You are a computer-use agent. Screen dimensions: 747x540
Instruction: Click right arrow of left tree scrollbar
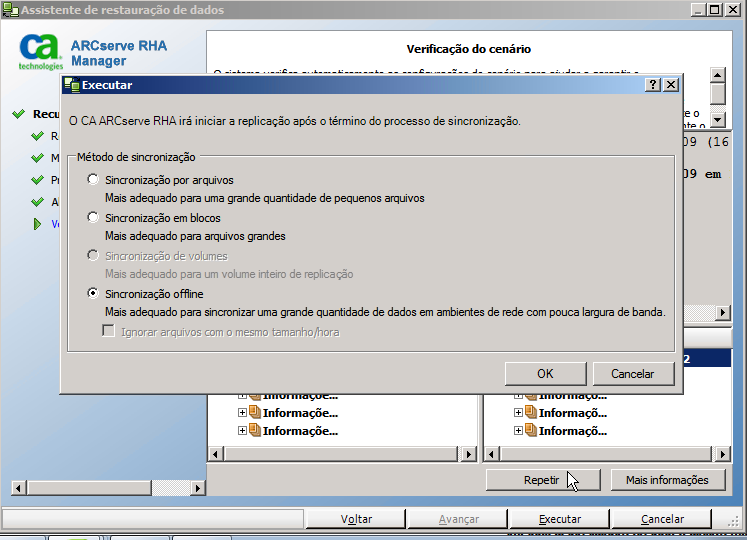click(469, 454)
